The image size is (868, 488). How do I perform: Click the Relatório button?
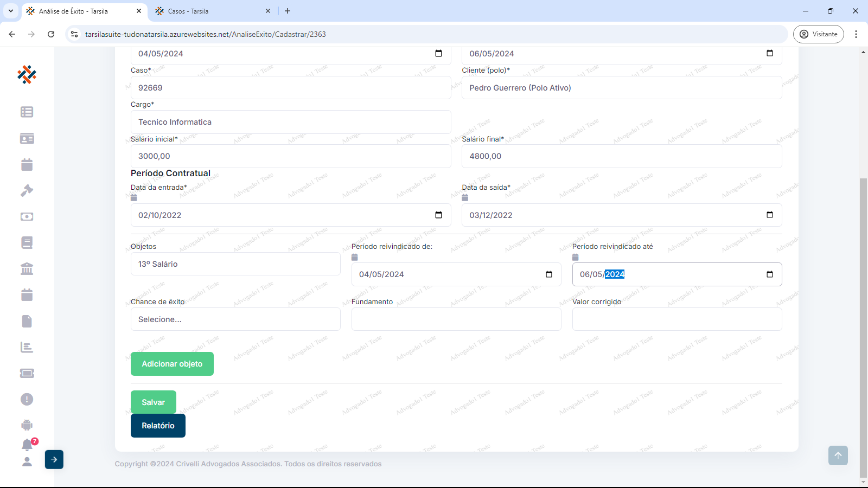coord(158,426)
